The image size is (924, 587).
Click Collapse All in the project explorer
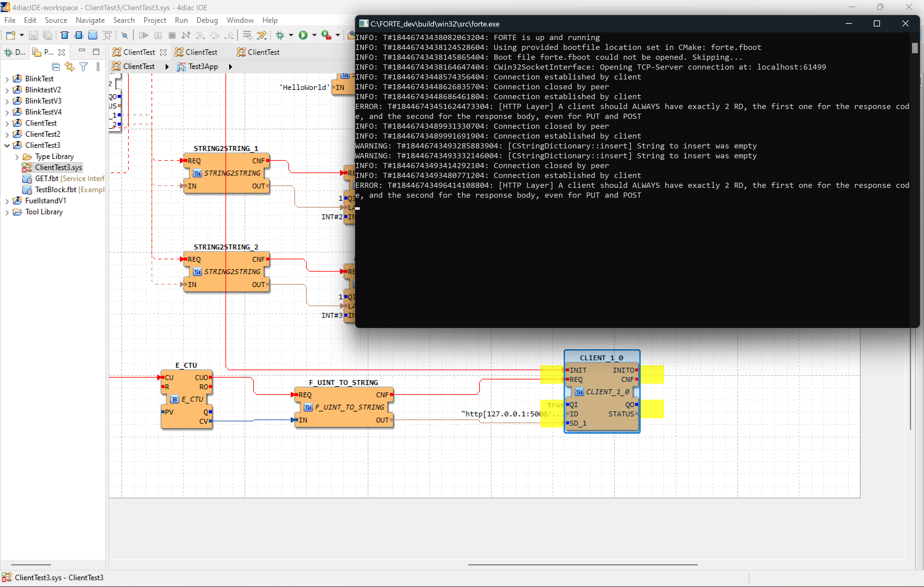pos(56,67)
